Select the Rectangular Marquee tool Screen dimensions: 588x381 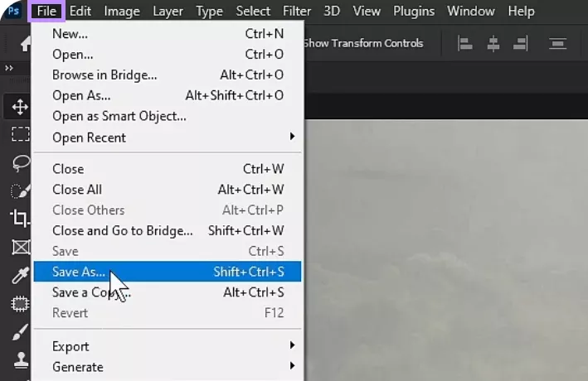19,134
